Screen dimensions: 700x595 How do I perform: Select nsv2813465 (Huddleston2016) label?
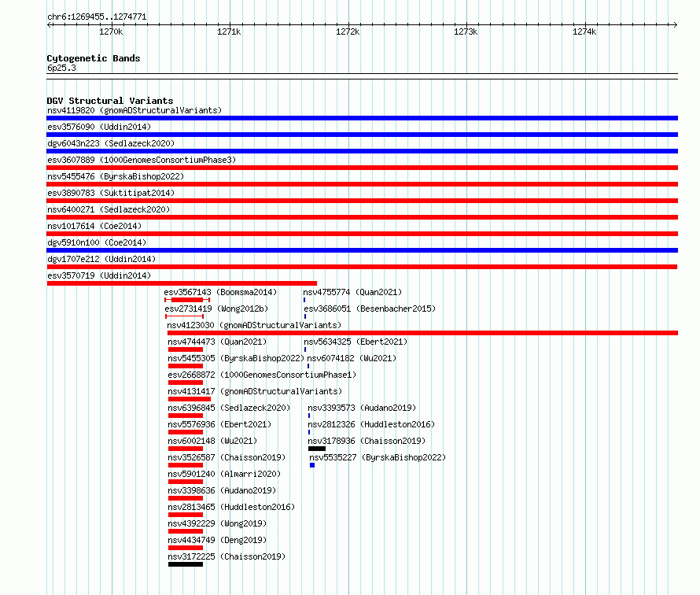click(231, 507)
